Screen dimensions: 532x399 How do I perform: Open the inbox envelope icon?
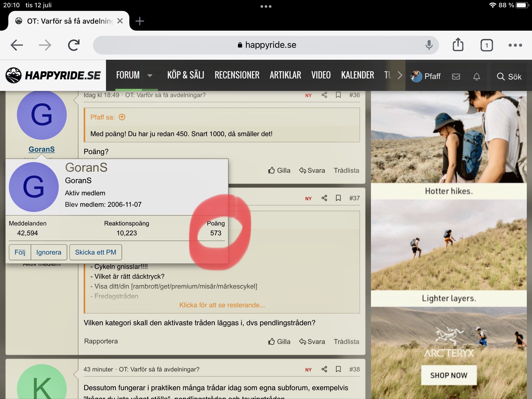pyautogui.click(x=456, y=76)
